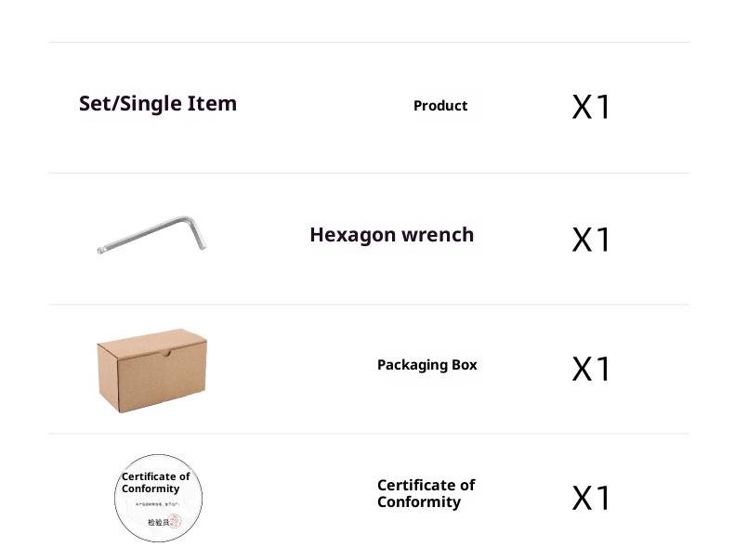Select the bent short arm of wrench

tap(197, 233)
